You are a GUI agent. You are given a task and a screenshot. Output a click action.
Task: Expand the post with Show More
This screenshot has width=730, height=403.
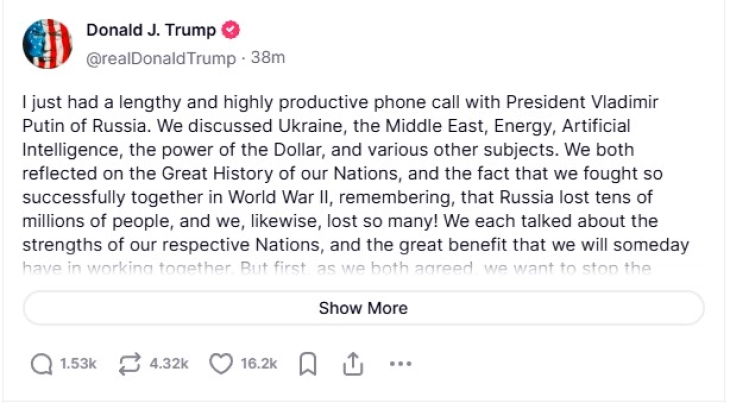tap(363, 308)
